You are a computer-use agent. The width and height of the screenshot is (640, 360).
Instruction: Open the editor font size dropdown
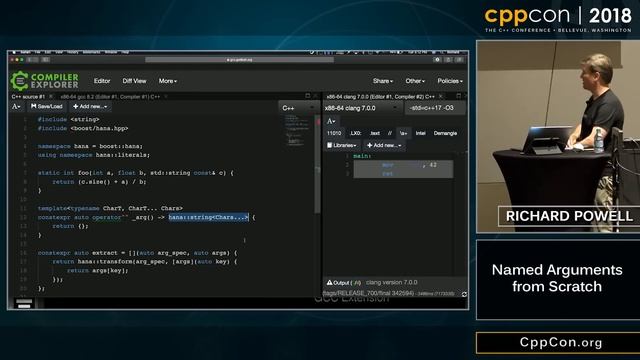point(16,107)
